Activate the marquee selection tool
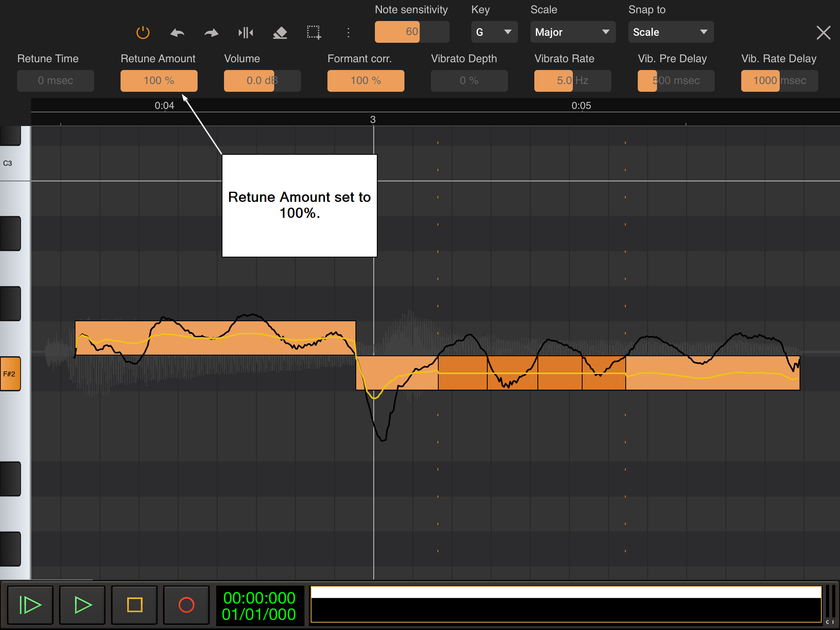840x630 pixels. coord(314,33)
